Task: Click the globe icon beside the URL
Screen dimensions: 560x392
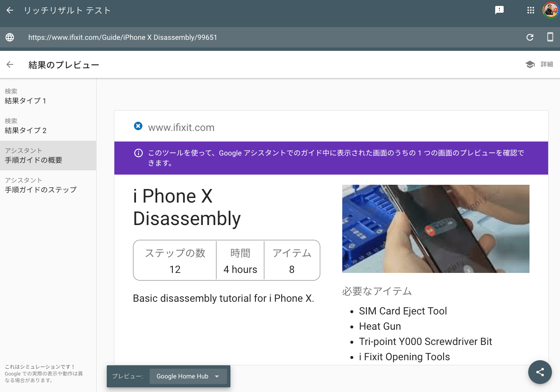Action: [10, 37]
